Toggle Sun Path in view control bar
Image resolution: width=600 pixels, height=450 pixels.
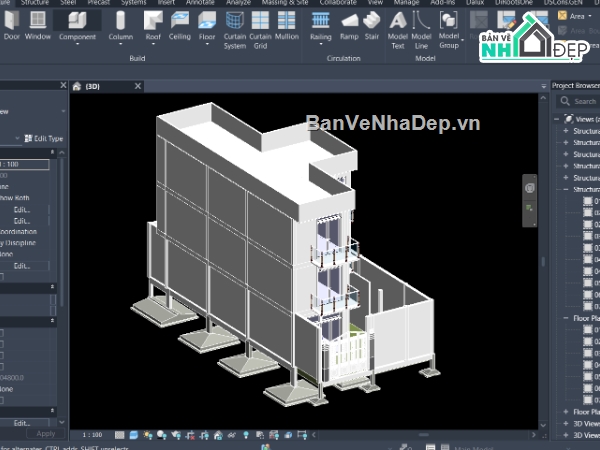point(148,435)
